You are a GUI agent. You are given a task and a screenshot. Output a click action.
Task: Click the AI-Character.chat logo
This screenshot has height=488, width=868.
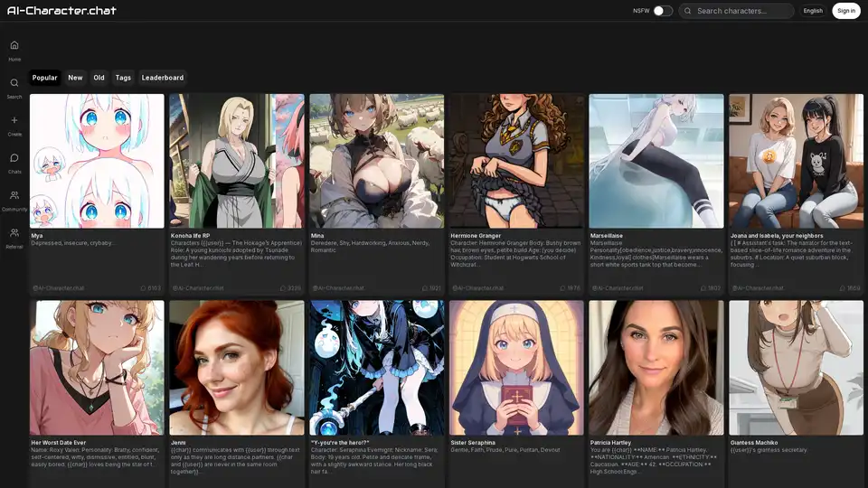(61, 11)
